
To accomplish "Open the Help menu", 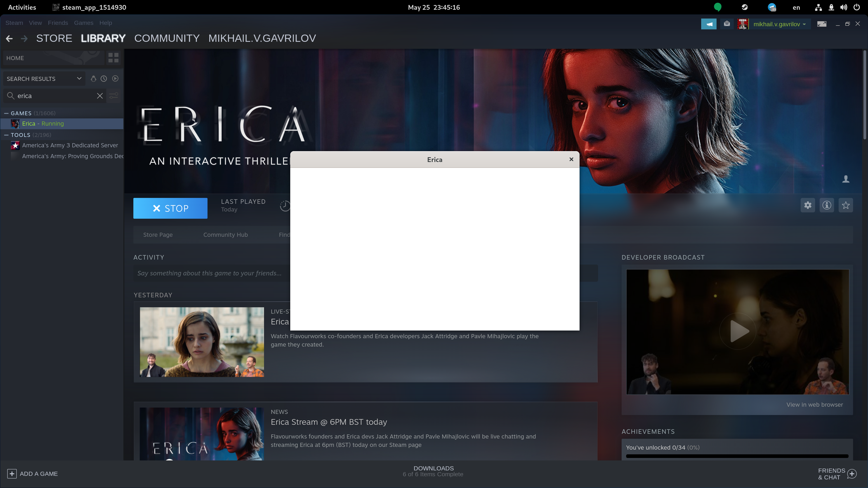I will pyautogui.click(x=106, y=23).
